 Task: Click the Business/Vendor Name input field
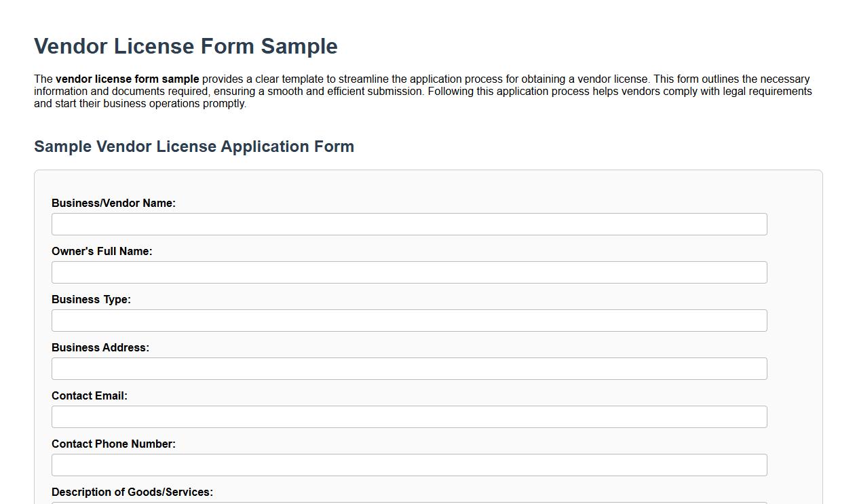click(x=408, y=224)
